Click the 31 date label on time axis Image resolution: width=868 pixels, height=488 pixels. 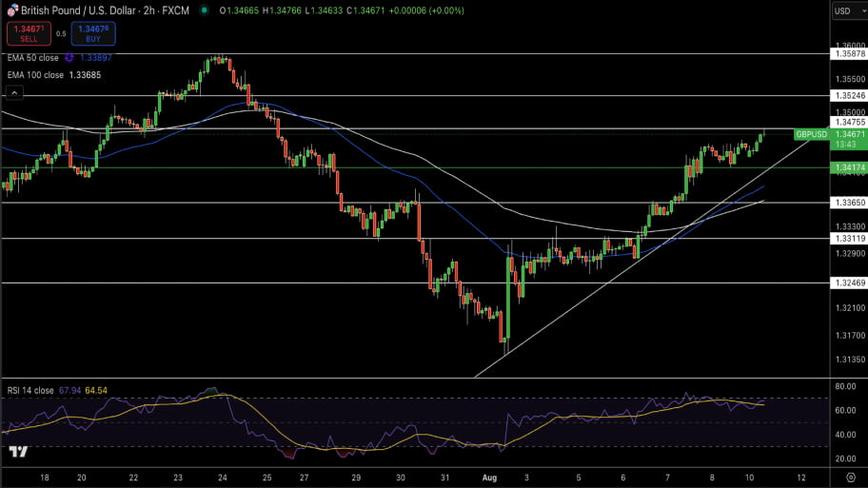pyautogui.click(x=445, y=478)
